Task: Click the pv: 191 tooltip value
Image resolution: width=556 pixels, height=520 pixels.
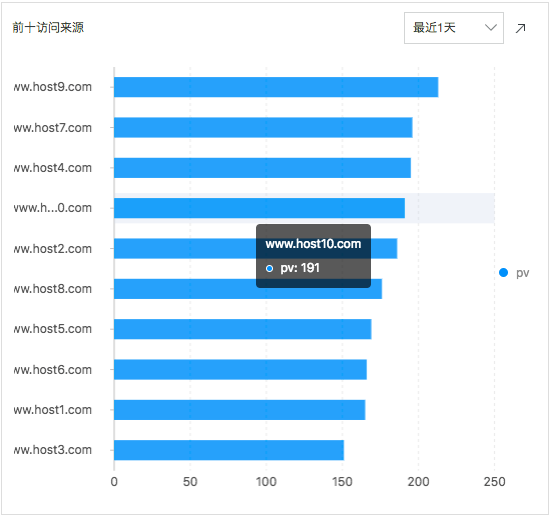Action: tap(300, 268)
